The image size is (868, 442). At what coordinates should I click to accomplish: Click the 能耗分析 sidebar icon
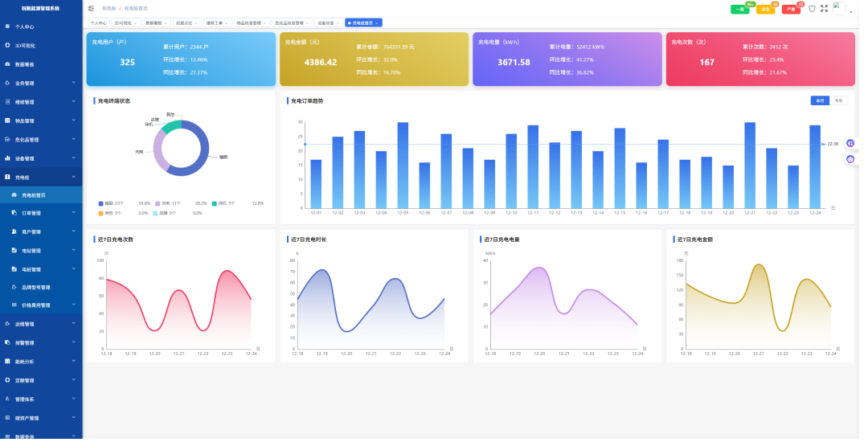7,361
